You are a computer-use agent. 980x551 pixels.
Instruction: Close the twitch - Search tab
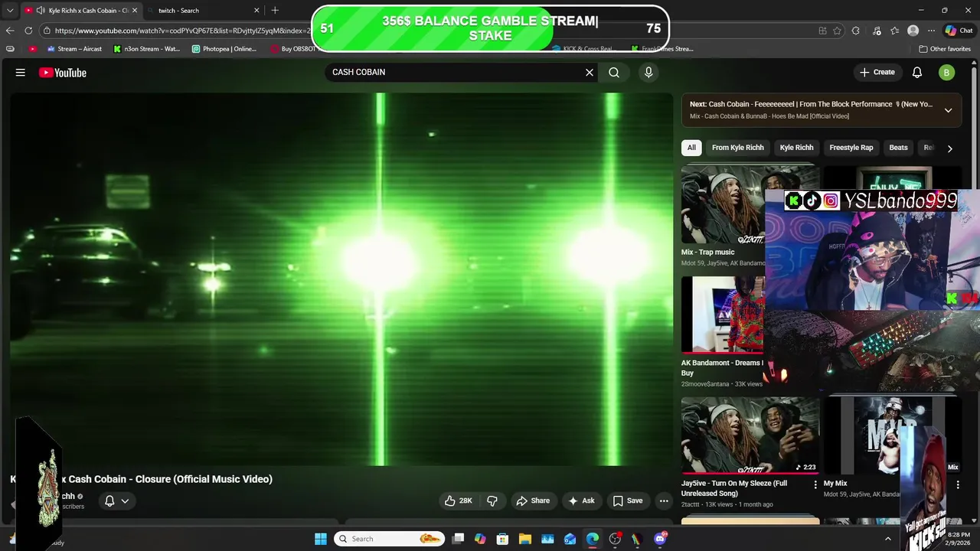click(256, 11)
